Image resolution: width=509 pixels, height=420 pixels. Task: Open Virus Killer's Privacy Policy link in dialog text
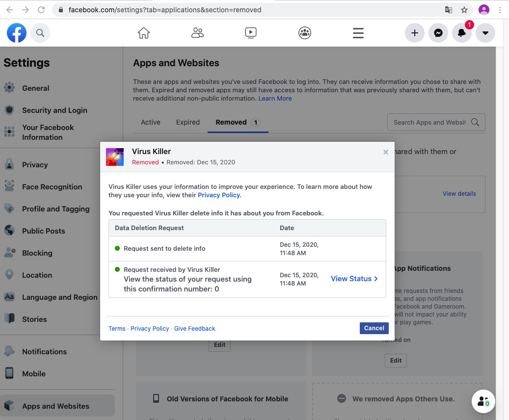tap(219, 195)
